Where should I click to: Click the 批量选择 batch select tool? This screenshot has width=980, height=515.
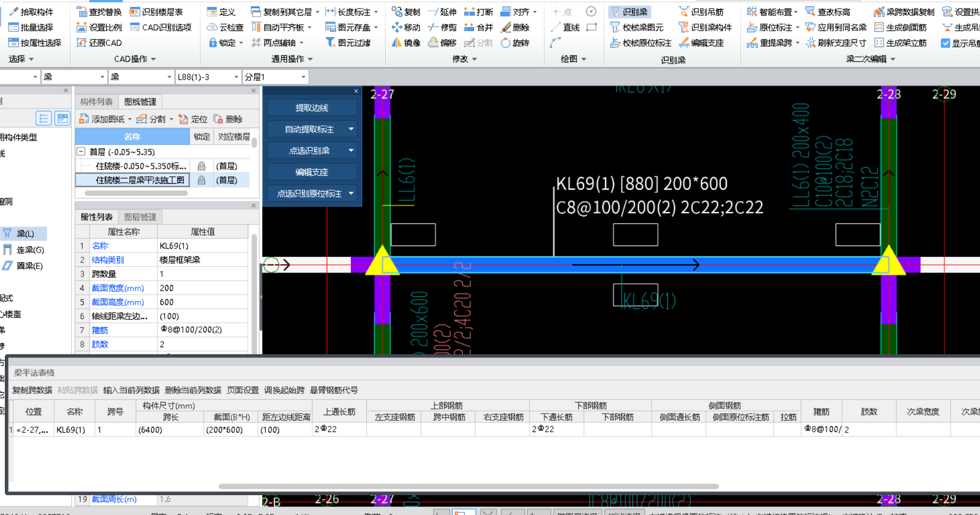31,27
